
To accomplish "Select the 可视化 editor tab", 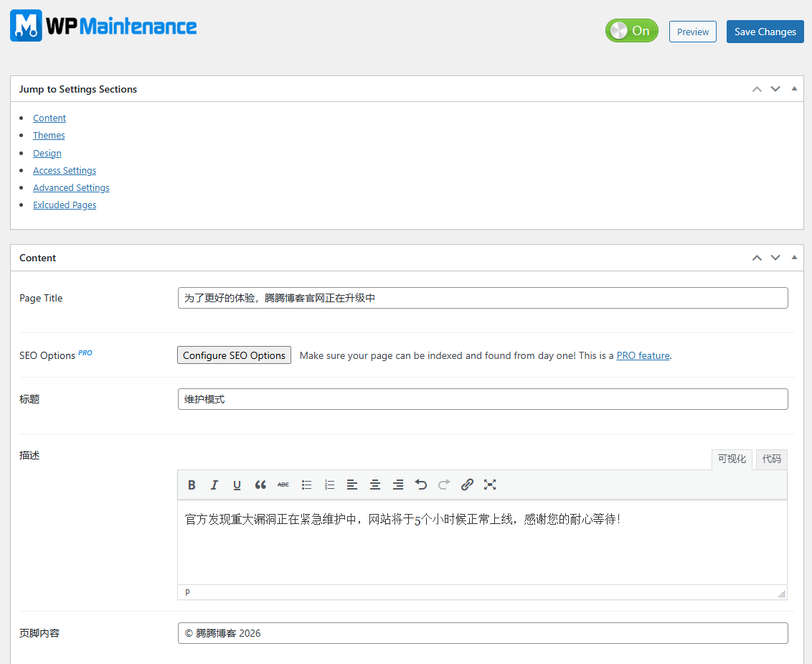I will click(x=732, y=459).
